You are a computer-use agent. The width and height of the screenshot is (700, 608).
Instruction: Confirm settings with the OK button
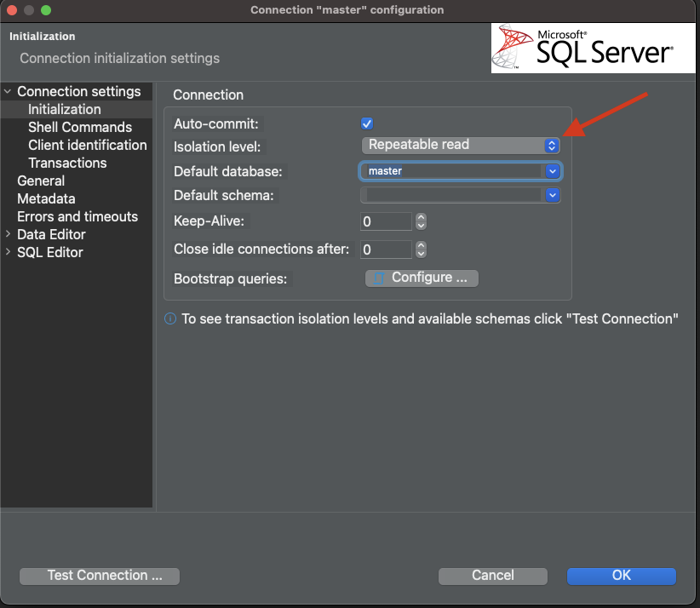click(621, 576)
